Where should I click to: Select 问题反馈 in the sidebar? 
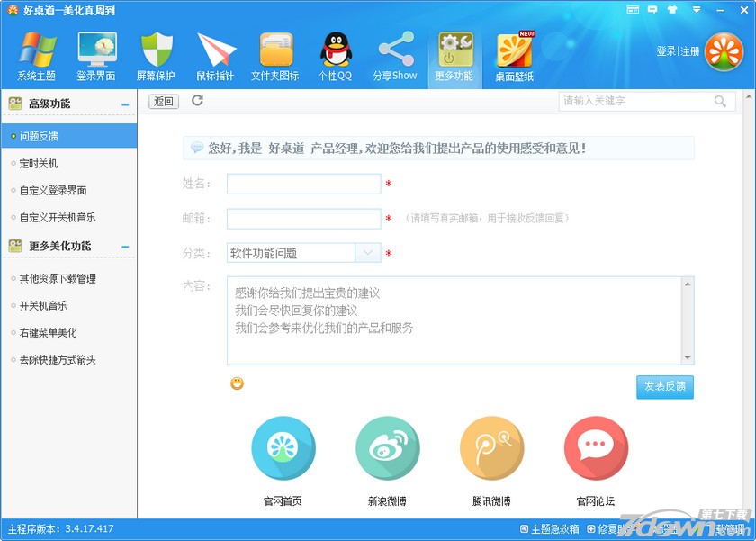tap(69, 136)
